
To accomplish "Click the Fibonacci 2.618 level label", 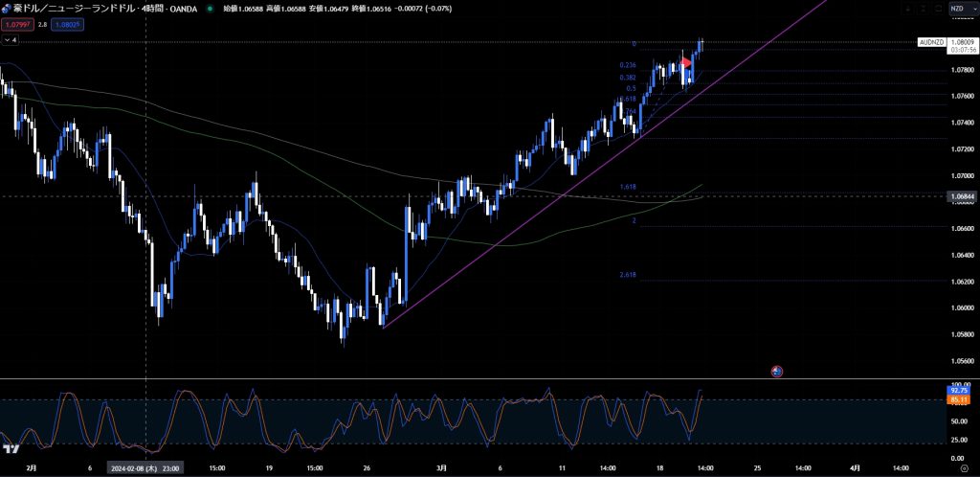I will 628,275.
